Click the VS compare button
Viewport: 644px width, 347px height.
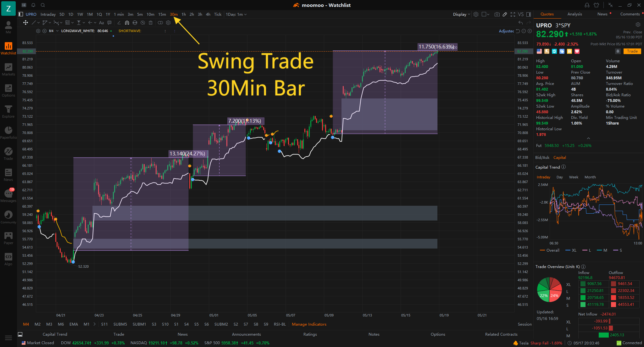[x=521, y=14]
